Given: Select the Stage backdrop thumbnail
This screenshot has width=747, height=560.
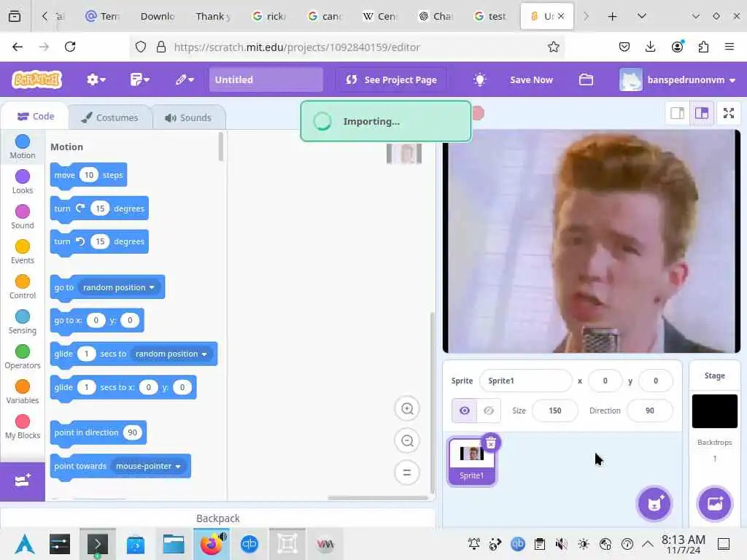Looking at the screenshot, I should point(715,411).
